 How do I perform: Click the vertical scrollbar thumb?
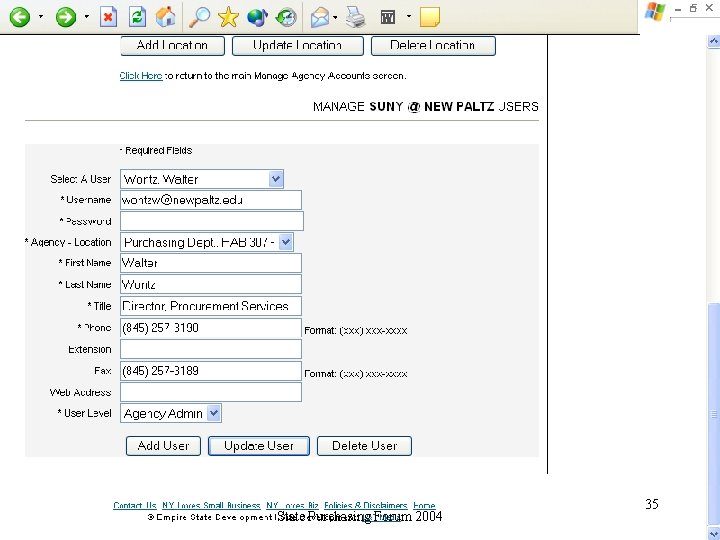714,413
